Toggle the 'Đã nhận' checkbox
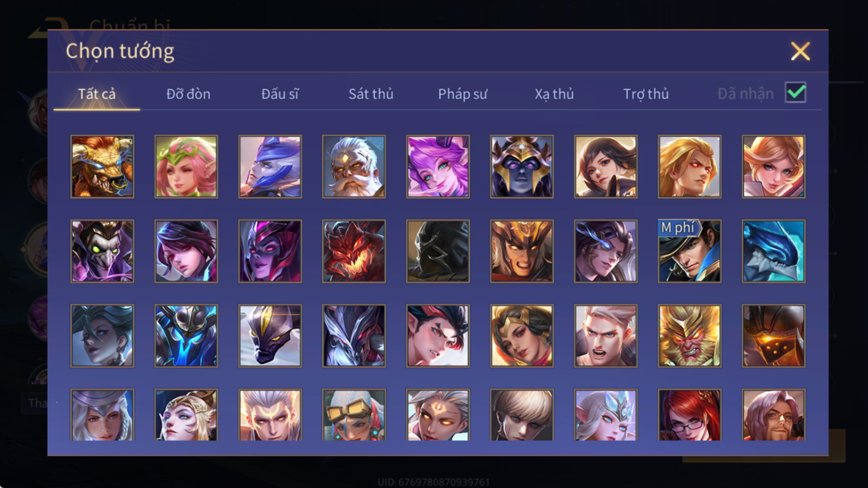Screen dimensions: 868x488 click(x=795, y=93)
